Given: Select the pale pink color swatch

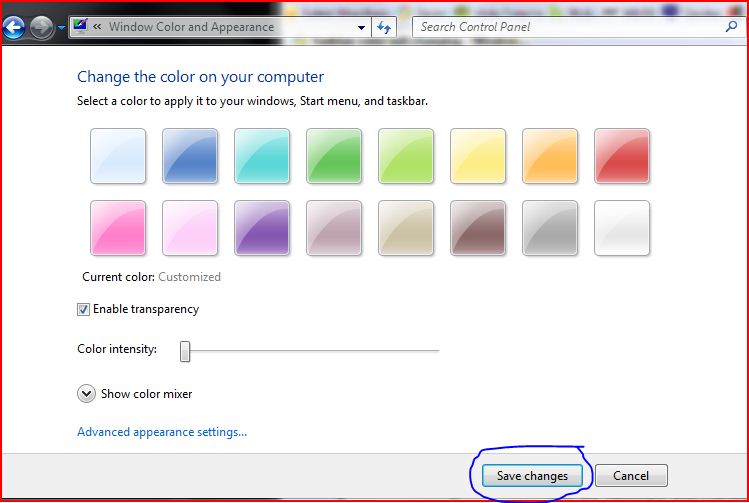Looking at the screenshot, I should (x=190, y=228).
